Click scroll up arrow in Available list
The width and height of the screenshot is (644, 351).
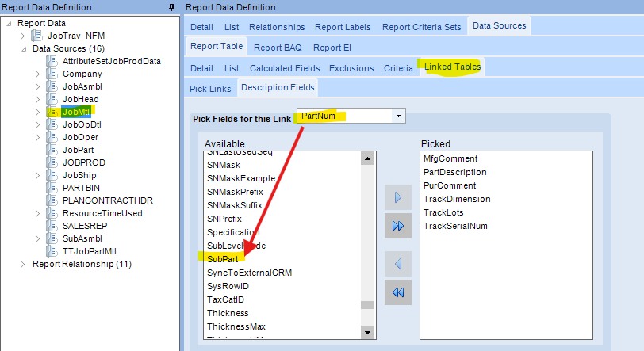367,158
